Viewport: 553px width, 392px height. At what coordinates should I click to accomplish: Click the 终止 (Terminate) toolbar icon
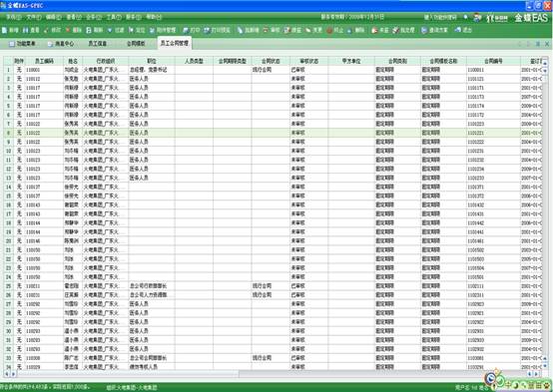pos(334,30)
